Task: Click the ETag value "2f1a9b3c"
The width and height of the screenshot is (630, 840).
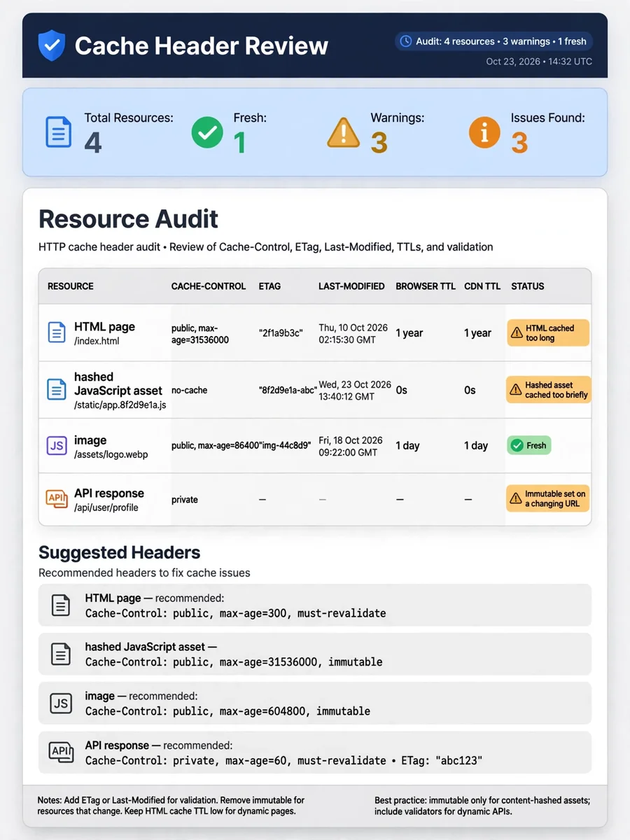Action: coord(281,333)
